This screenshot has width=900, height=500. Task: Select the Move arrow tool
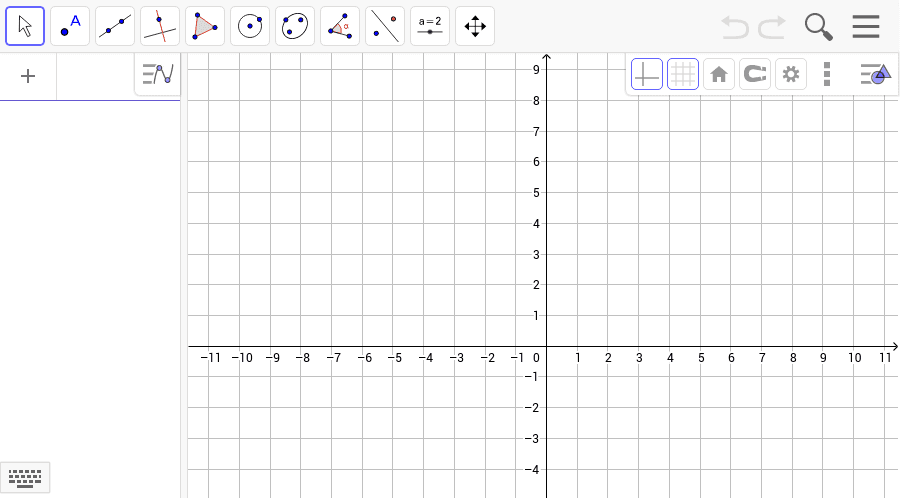25,26
